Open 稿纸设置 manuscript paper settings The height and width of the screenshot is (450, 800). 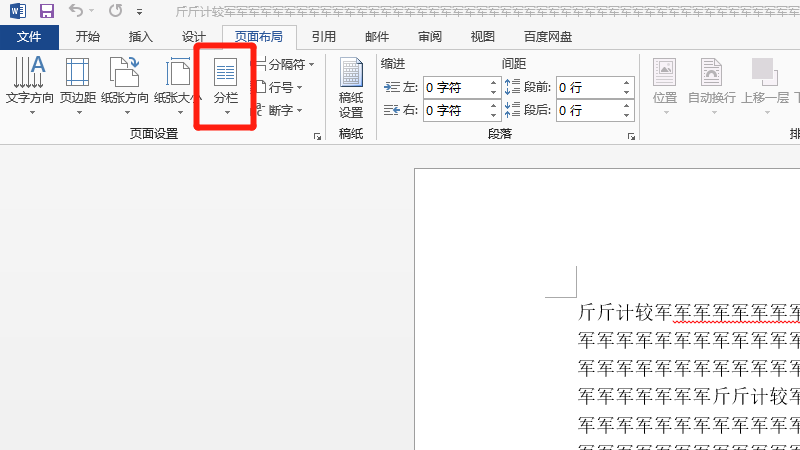351,88
